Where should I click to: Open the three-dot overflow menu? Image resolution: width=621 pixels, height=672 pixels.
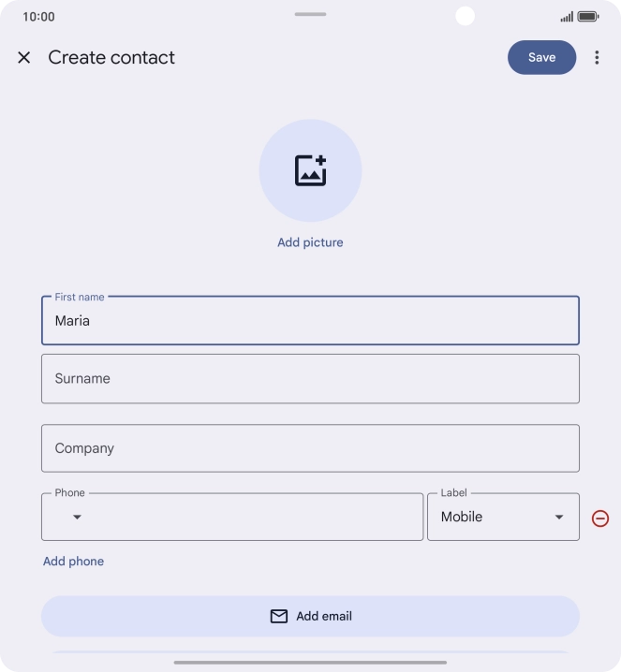pyautogui.click(x=597, y=58)
